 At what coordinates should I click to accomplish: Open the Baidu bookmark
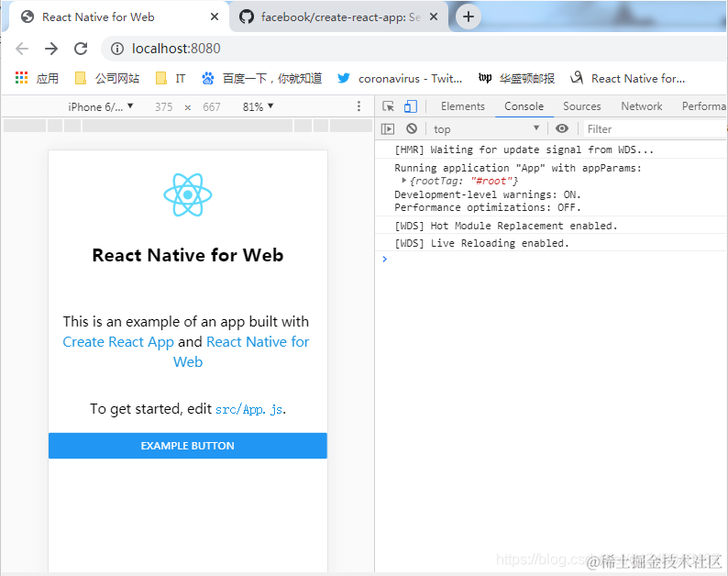point(262,78)
